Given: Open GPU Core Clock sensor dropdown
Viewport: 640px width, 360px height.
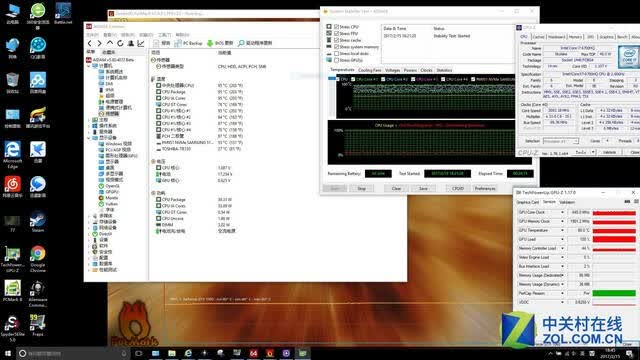Looking at the screenshot, I should click(x=562, y=212).
